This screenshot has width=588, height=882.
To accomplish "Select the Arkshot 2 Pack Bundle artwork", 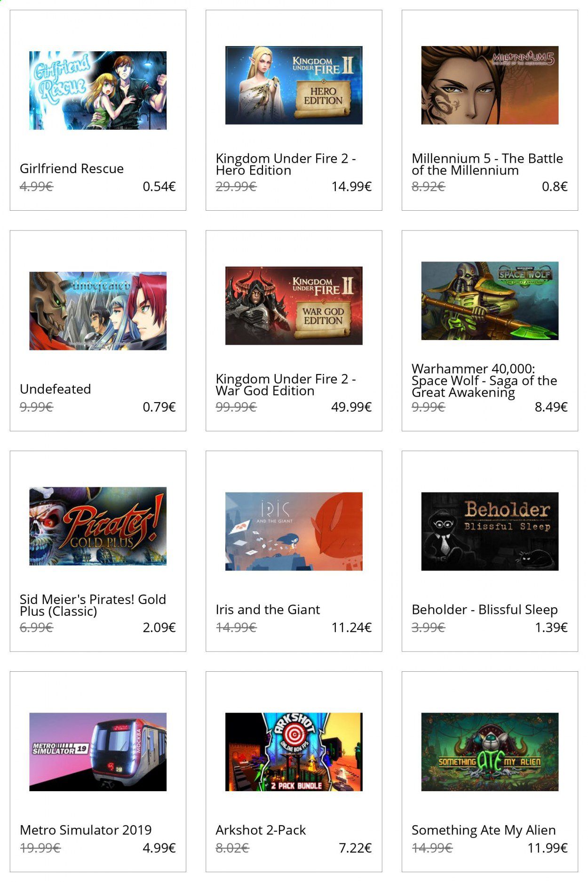I will coord(294,752).
